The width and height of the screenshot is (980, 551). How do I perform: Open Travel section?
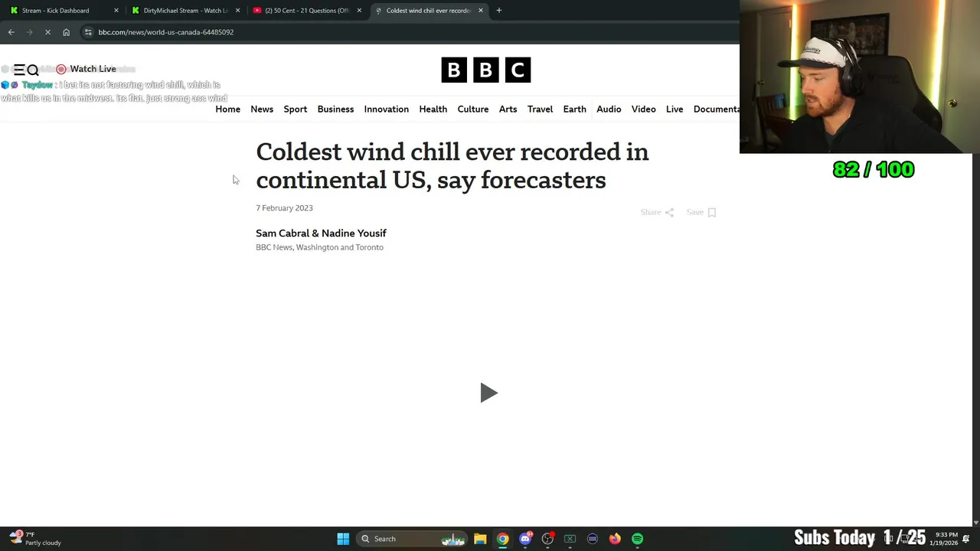[540, 109]
